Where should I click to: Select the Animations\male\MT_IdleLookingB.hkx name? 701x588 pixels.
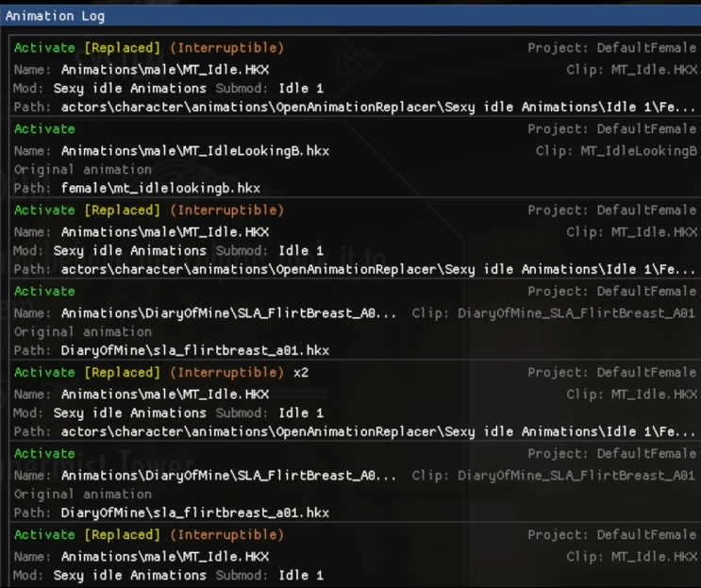(x=195, y=151)
